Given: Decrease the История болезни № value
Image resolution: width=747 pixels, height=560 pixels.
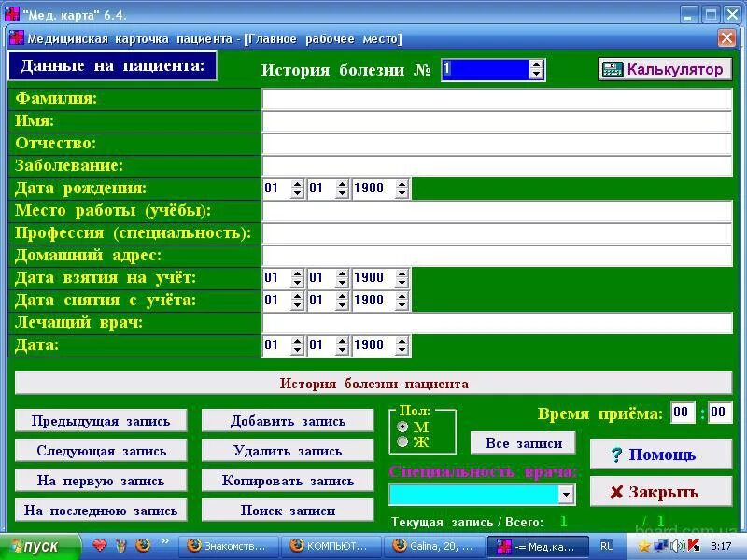Looking at the screenshot, I should pos(536,75).
